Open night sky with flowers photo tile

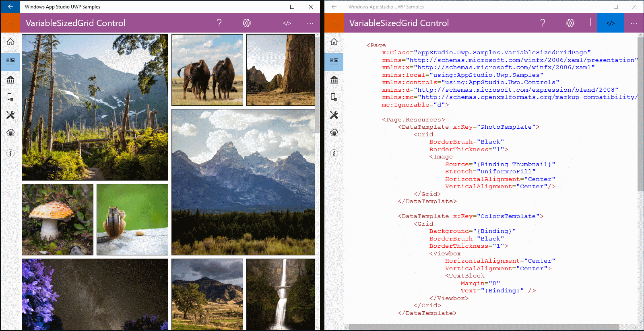coord(95,294)
